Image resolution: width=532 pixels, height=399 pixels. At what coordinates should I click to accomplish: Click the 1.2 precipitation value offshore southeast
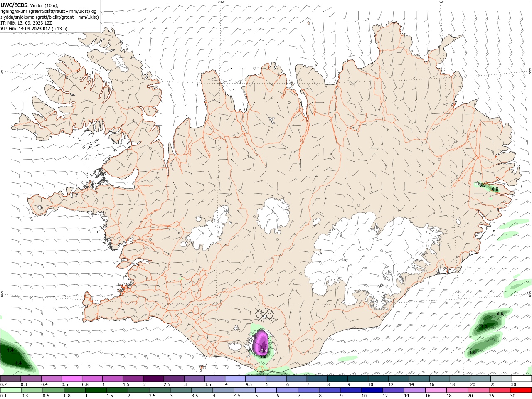pos(484,327)
